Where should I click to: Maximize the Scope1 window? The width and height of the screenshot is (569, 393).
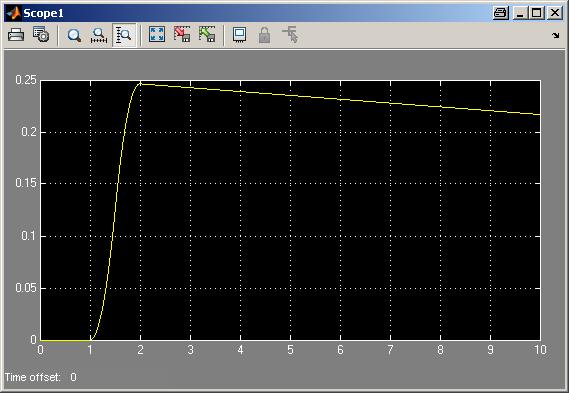pyautogui.click(x=537, y=13)
